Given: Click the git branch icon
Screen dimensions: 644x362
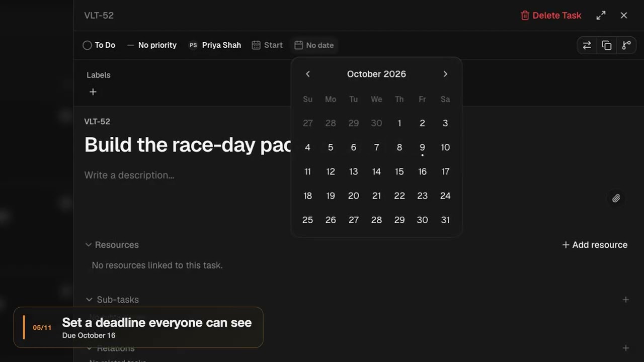Looking at the screenshot, I should tap(626, 45).
